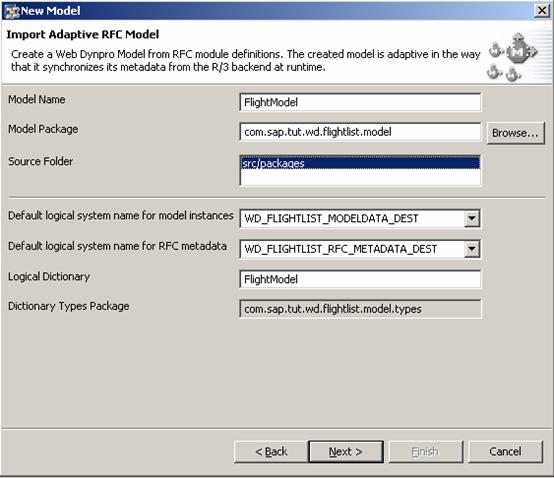Click the New Model title bar icon
The height and width of the screenshot is (478, 554).
pyautogui.click(x=12, y=11)
